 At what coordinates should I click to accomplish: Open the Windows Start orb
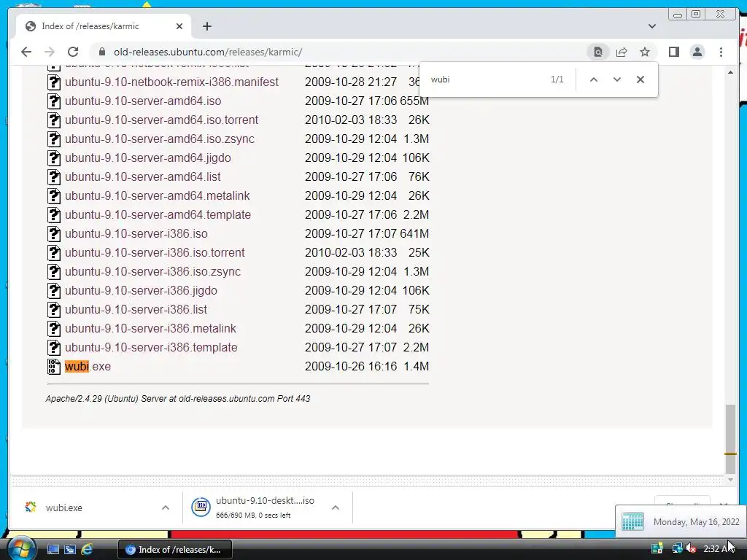[21, 549]
